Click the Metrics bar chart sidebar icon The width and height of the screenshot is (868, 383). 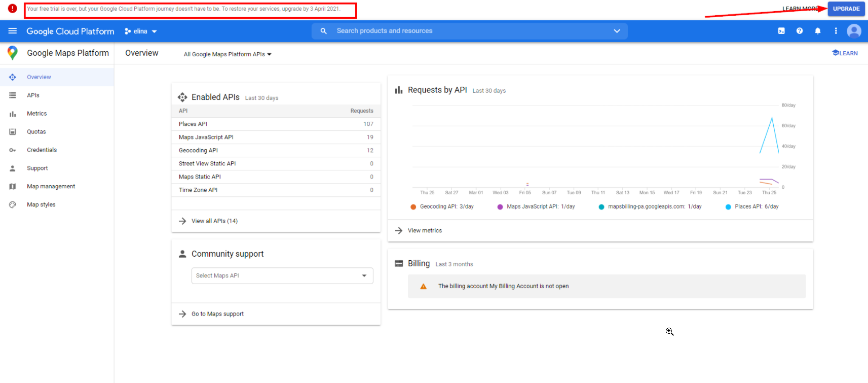pos(13,114)
